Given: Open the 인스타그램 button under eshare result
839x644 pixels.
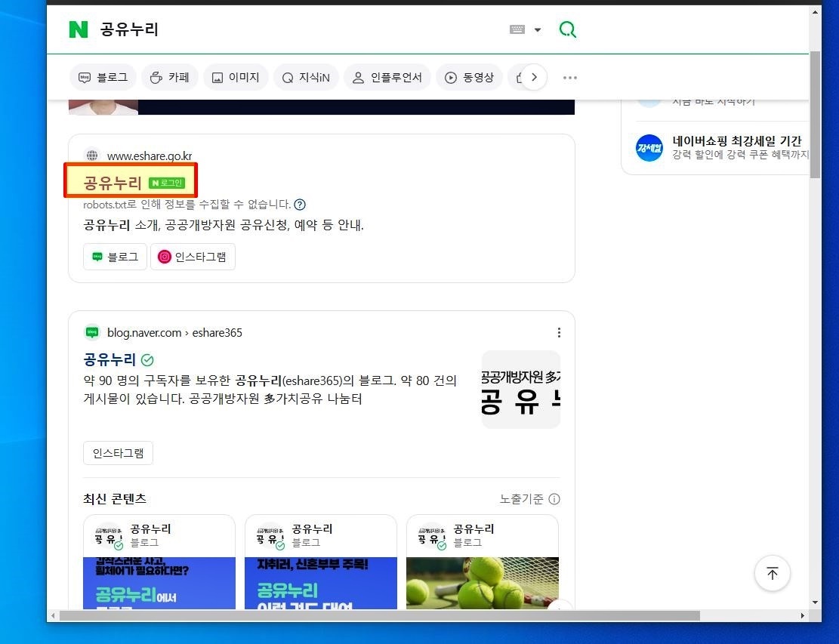Looking at the screenshot, I should tap(193, 257).
